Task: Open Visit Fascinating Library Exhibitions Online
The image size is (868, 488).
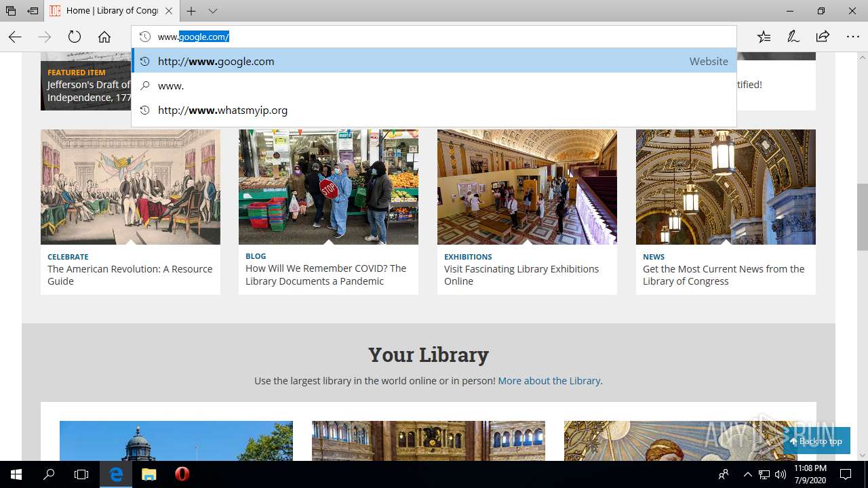Action: pyautogui.click(x=521, y=275)
